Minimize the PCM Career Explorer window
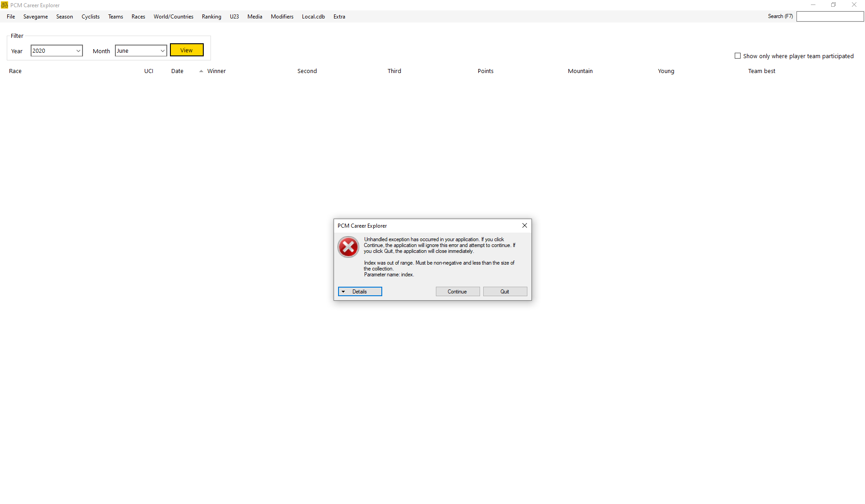The height and width of the screenshot is (504, 865). pos(813,5)
